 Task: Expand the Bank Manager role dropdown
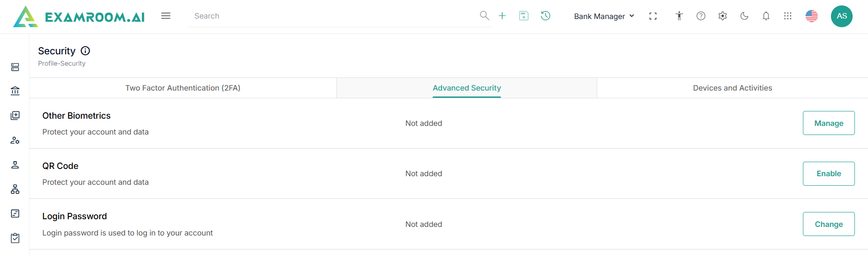pyautogui.click(x=604, y=16)
